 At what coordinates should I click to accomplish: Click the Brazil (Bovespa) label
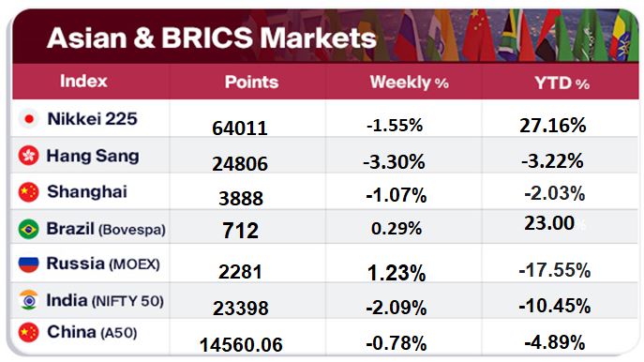click(106, 229)
